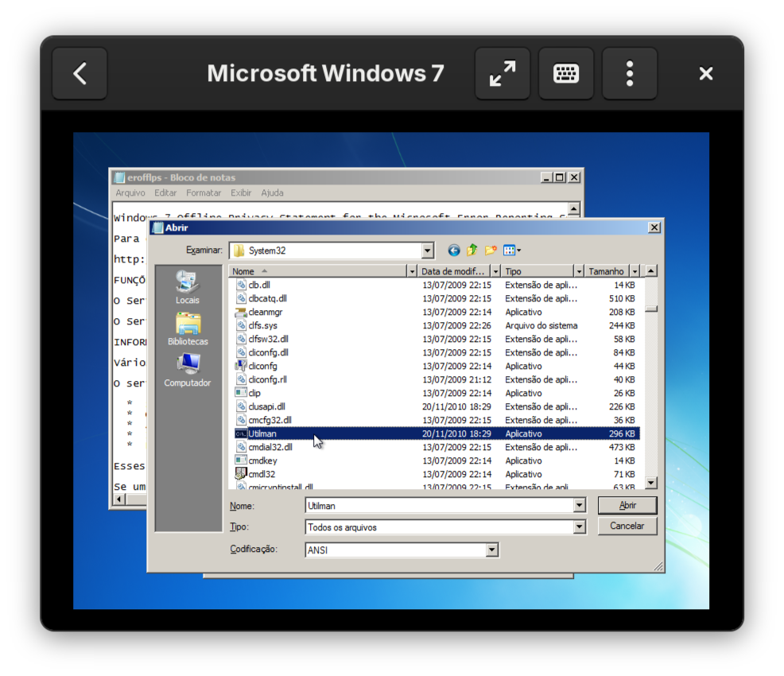Viewport: 784px width, 676px height.
Task: Expand the Codificação encoding dropdown
Action: 492,550
